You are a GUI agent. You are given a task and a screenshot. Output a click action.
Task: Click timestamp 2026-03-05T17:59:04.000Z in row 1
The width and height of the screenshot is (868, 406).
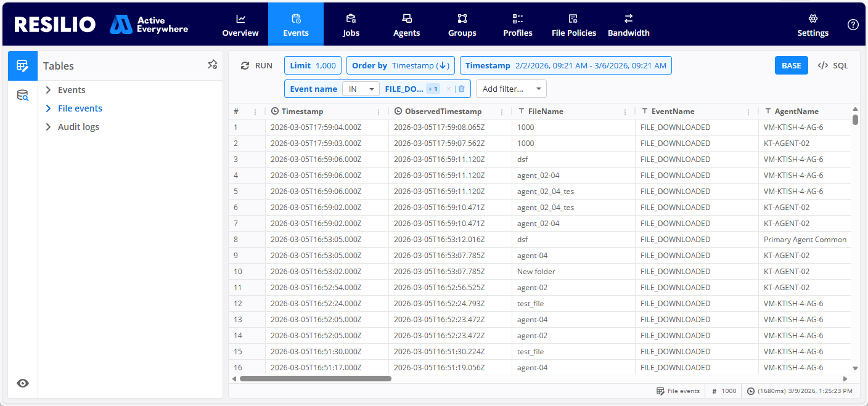click(327, 128)
